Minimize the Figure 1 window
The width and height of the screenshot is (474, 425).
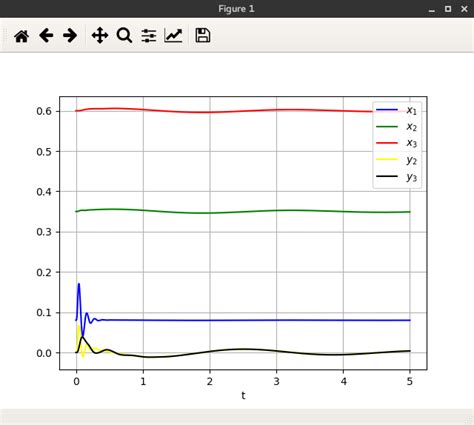[x=432, y=10]
